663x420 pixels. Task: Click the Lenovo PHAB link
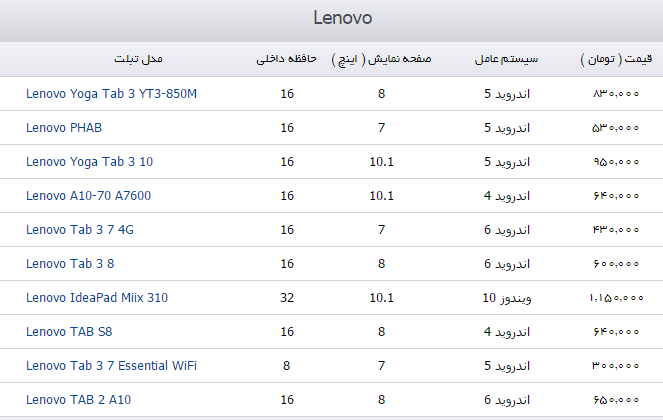click(64, 128)
